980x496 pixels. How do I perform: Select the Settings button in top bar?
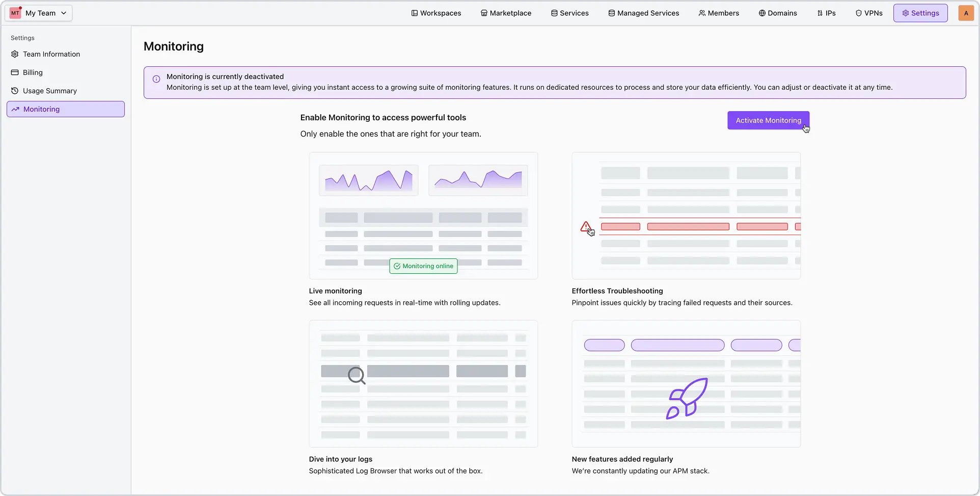(x=920, y=13)
